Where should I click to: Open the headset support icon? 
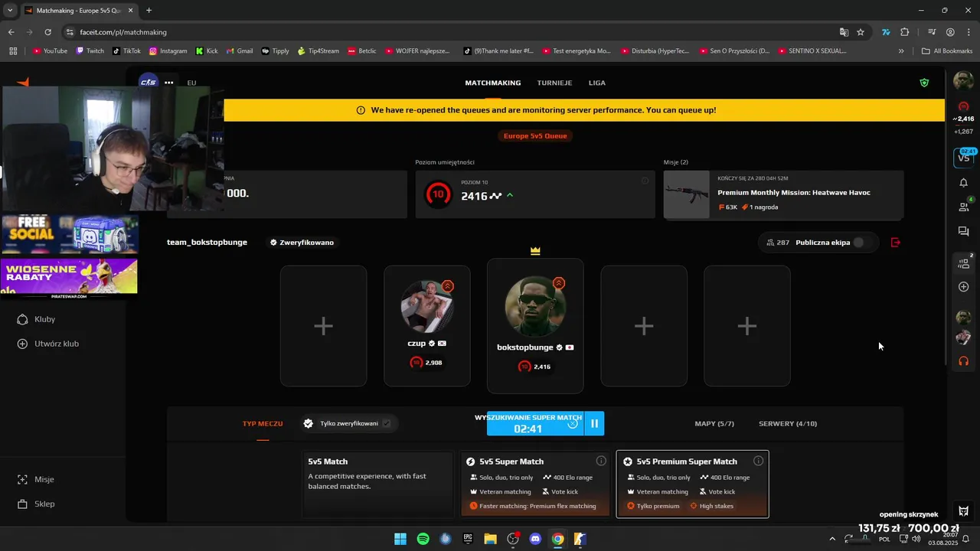pos(963,361)
